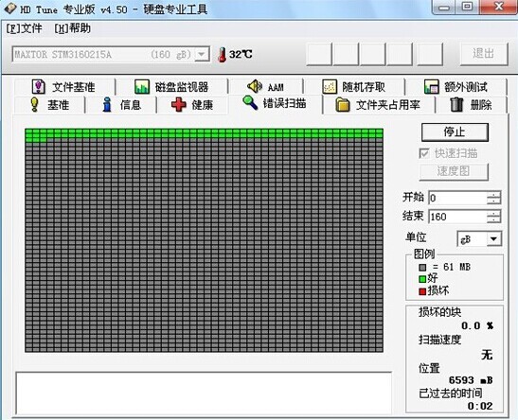This screenshot has width=518, height=420.
Task: Click the empty log text box
Action: 204,394
